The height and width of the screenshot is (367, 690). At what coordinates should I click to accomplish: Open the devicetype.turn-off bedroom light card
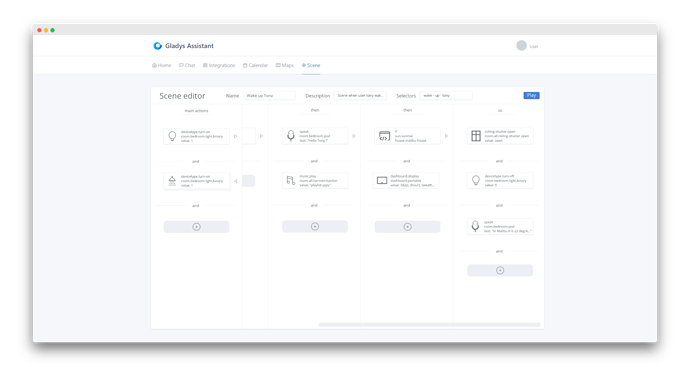pyautogui.click(x=500, y=180)
